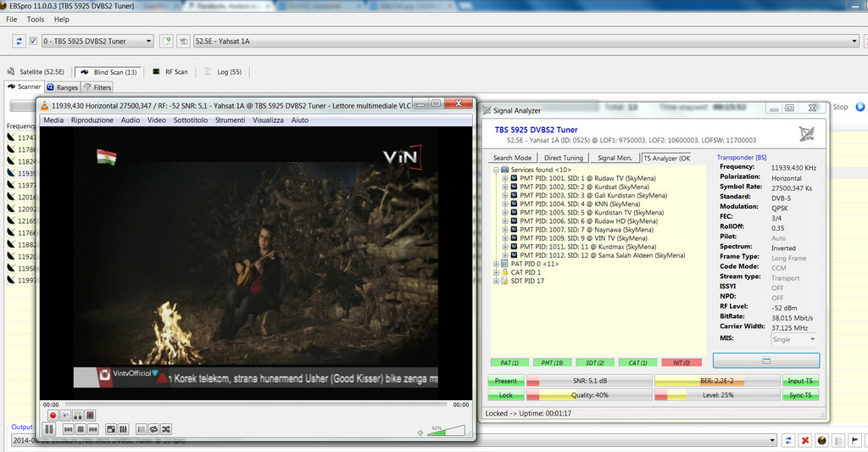Open the Signal Mon. tab
868x452 pixels.
pyautogui.click(x=615, y=158)
